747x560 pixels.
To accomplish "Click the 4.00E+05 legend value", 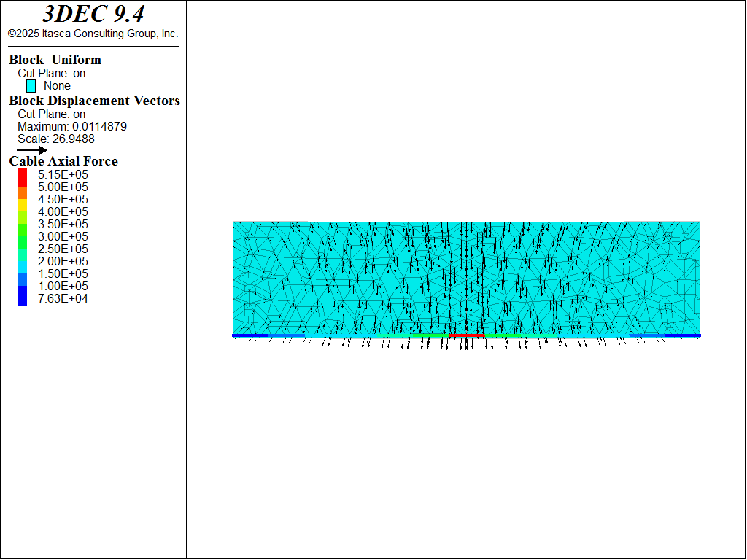I will (63, 212).
